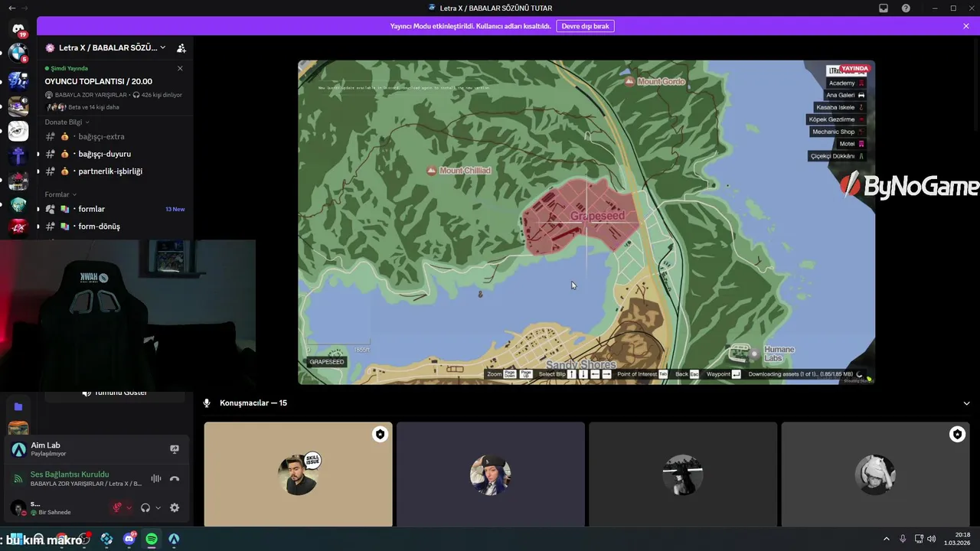Click the Kasaba Iskele legend entry

tap(840, 107)
